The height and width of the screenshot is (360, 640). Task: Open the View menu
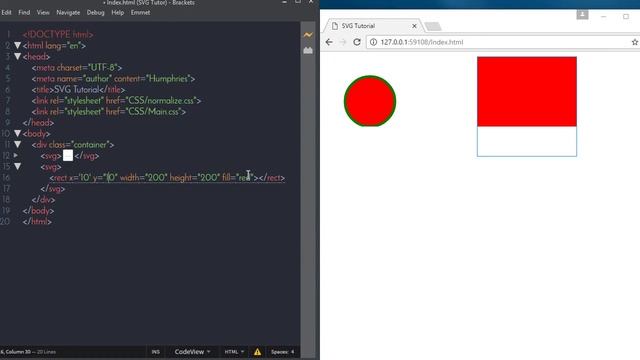point(43,13)
